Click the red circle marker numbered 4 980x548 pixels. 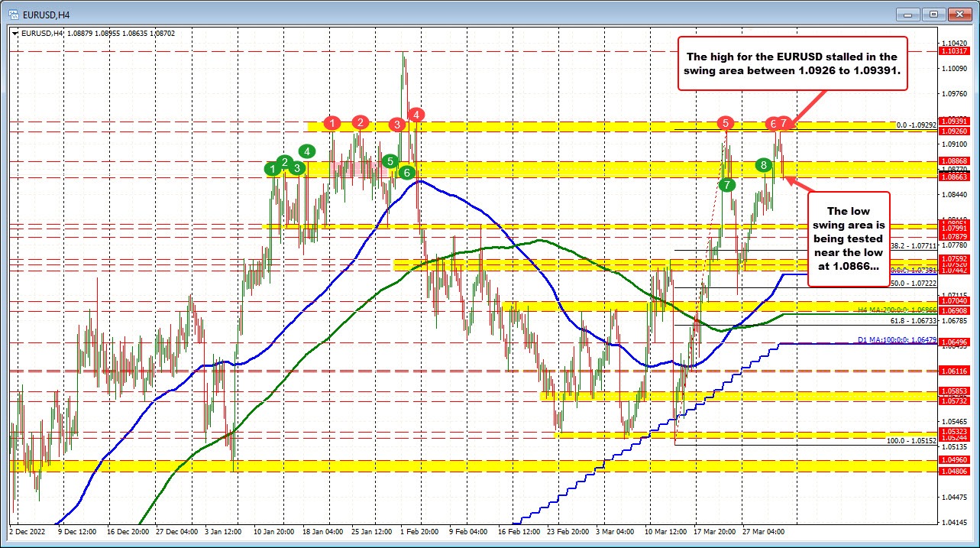coord(416,114)
